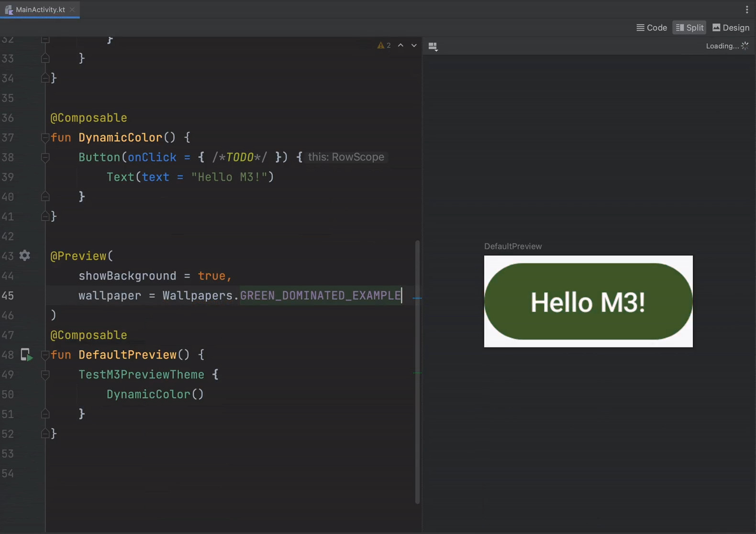The width and height of the screenshot is (756, 534).
Task: Open the preview layout options icon
Action: tap(433, 46)
